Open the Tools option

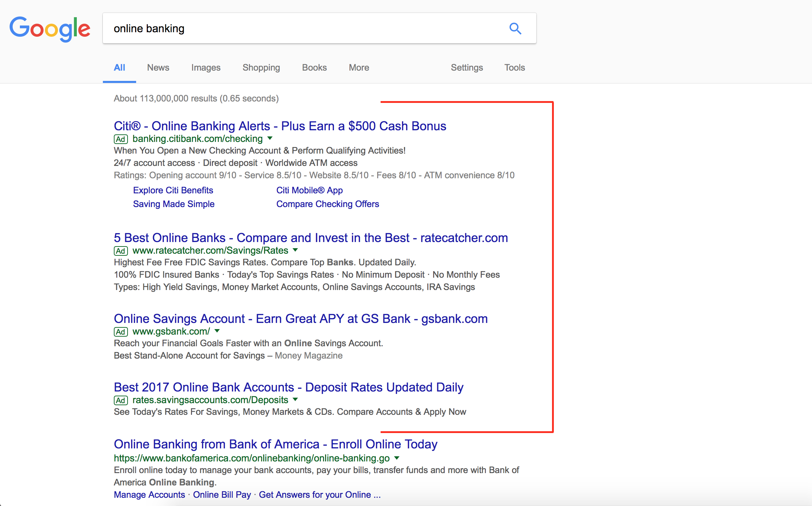pos(514,68)
